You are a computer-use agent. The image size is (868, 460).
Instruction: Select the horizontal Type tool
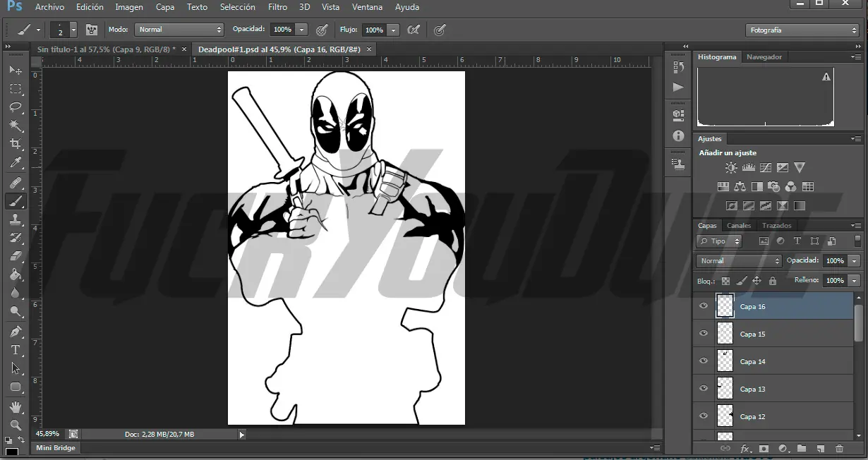coord(16,351)
